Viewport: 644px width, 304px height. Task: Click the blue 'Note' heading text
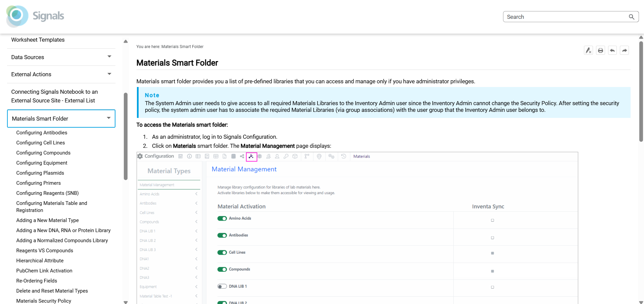(152, 95)
